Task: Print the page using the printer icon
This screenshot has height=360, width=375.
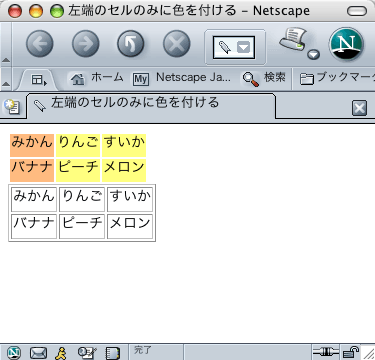Action: (x=293, y=39)
